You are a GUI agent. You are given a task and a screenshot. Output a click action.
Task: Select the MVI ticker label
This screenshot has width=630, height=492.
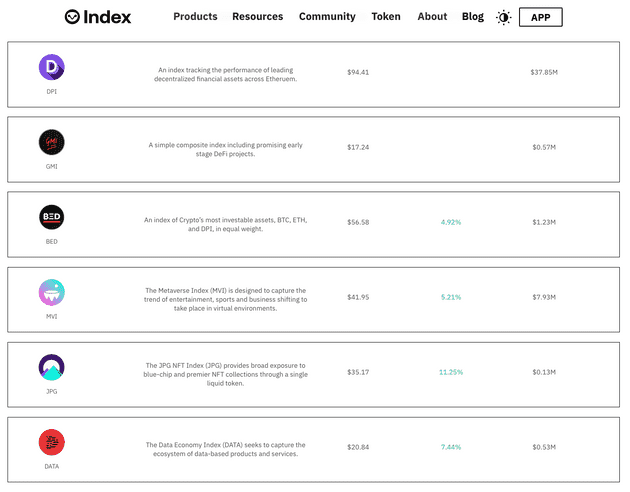click(51, 316)
